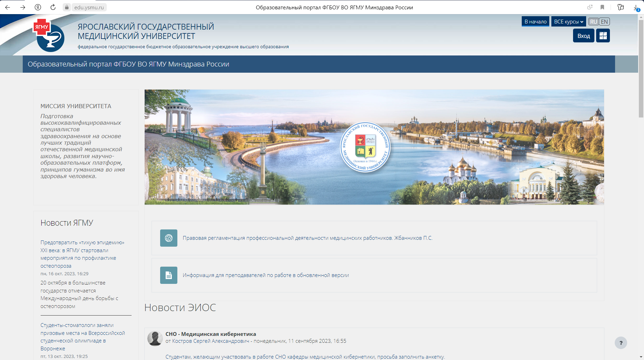The image size is (644, 360).
Task: Click date пн, 16 окт. 2023, 16:29
Action: click(64, 274)
